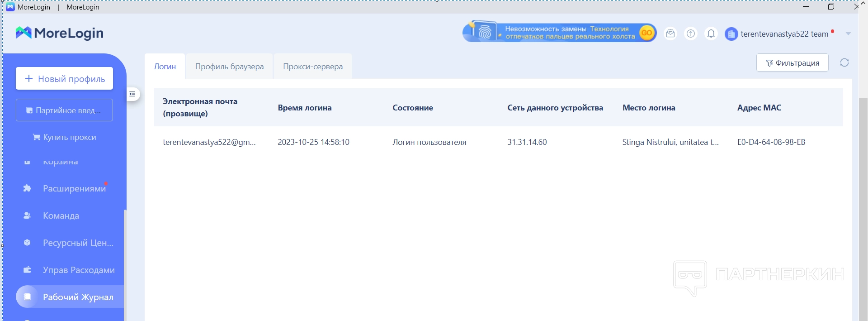Click the Состояние column header
The height and width of the screenshot is (321, 868).
click(413, 108)
